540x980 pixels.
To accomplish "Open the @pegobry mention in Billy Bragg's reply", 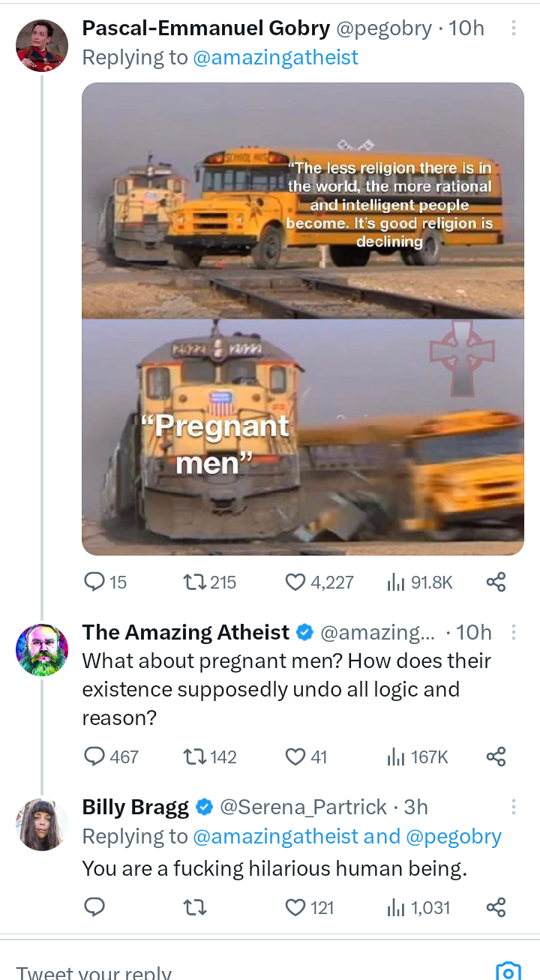I will point(454,836).
